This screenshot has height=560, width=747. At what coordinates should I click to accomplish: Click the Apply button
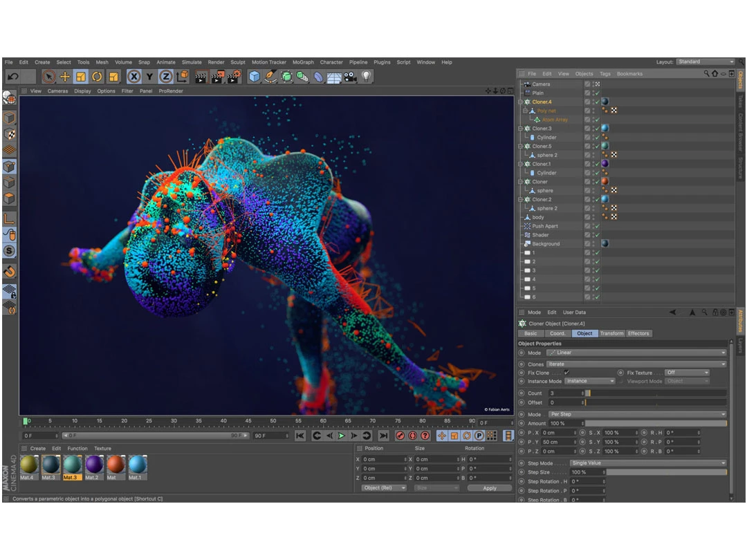point(489,488)
